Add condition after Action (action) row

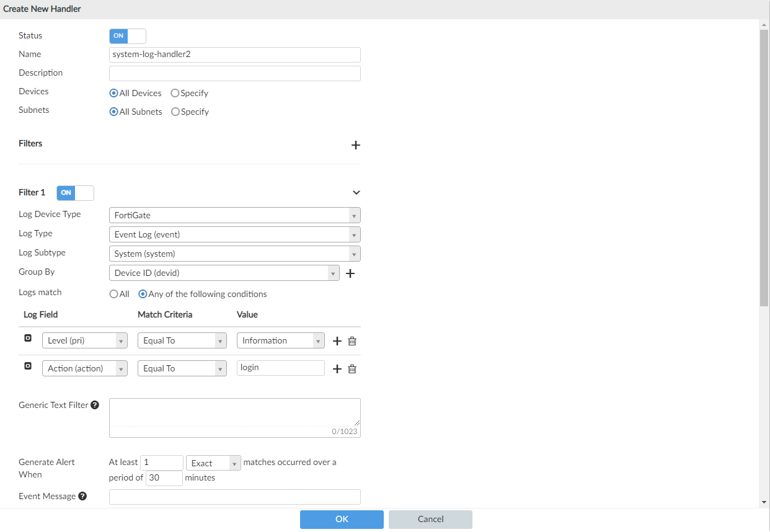[337, 369]
